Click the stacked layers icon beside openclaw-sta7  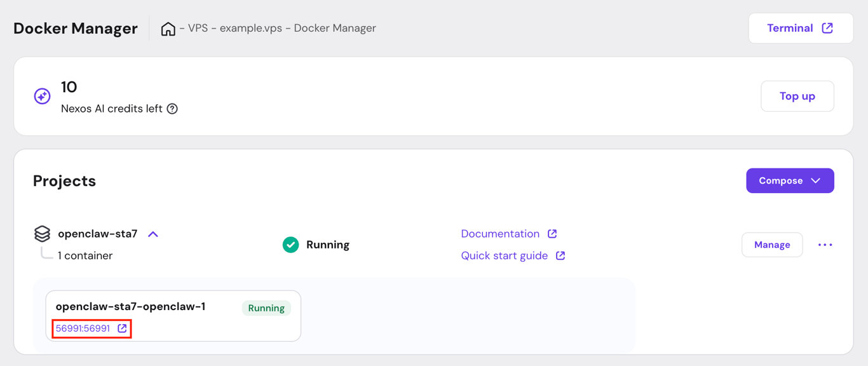[42, 234]
